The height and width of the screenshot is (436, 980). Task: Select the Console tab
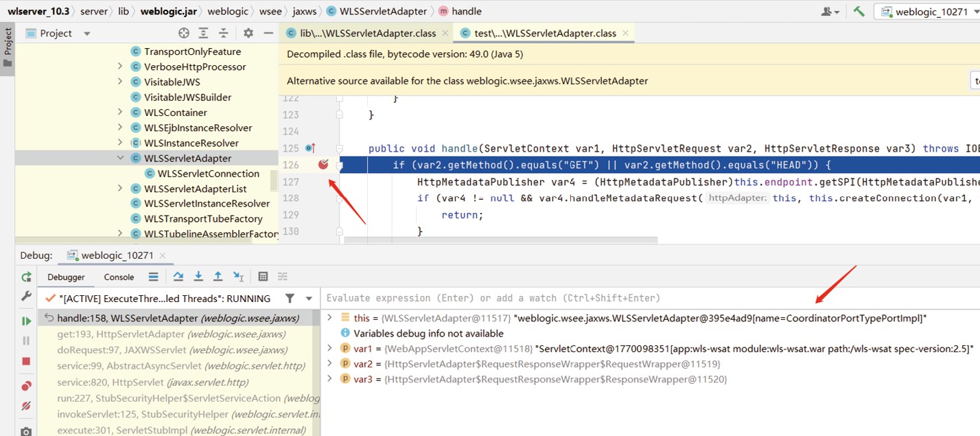pos(119,277)
